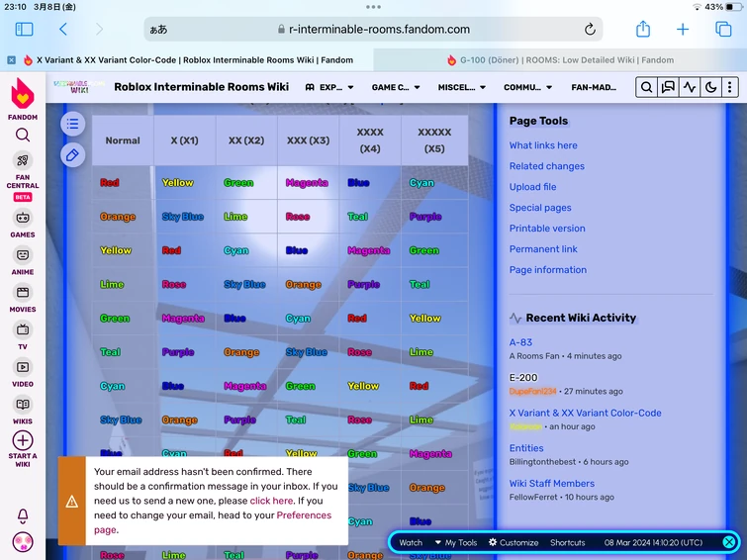
Task: Expand the GAME C... navigation dropdown
Action: coord(396,87)
